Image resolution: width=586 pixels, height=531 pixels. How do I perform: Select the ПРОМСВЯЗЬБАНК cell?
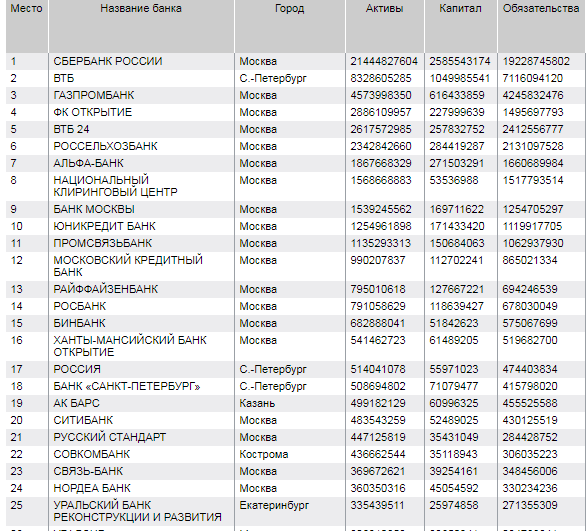point(102,243)
